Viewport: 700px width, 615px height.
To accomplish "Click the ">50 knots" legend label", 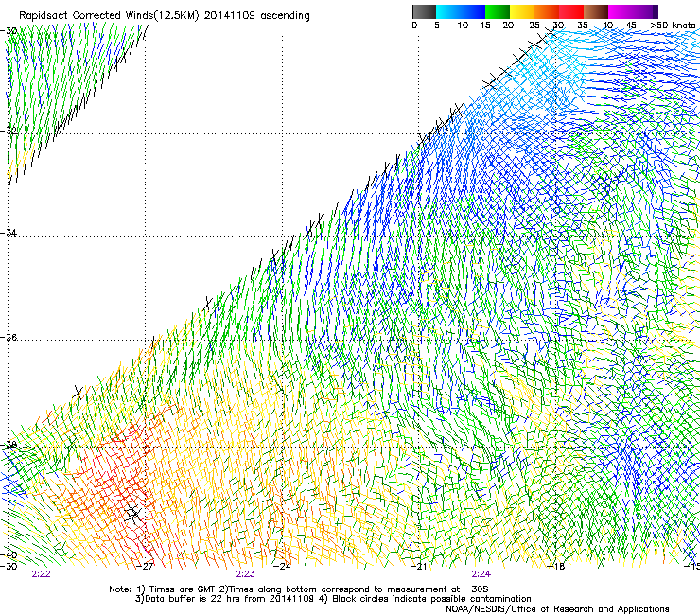I will pyautogui.click(x=673, y=26).
